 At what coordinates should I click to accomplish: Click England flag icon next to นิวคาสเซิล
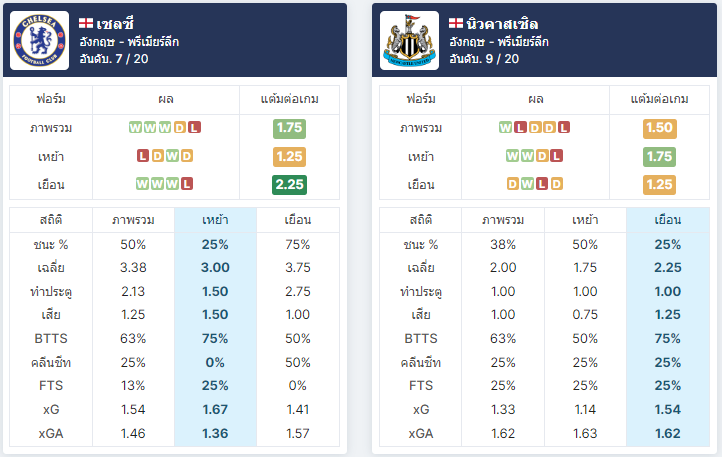point(456,23)
